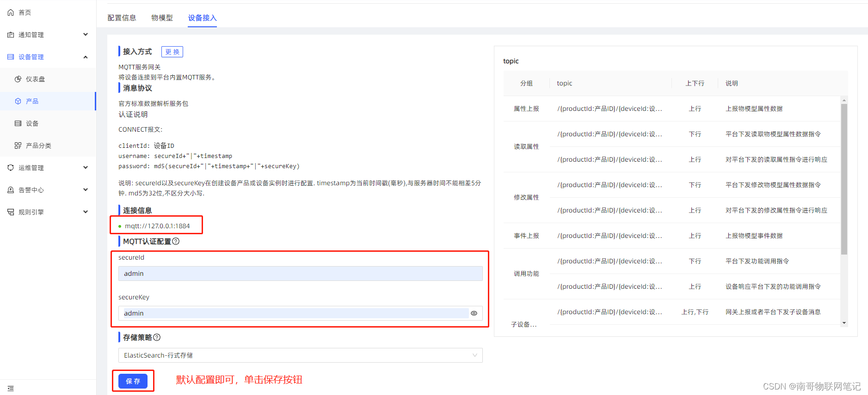This screenshot has height=395, width=868.
Task: Click the 保存 button
Action: [x=133, y=381]
